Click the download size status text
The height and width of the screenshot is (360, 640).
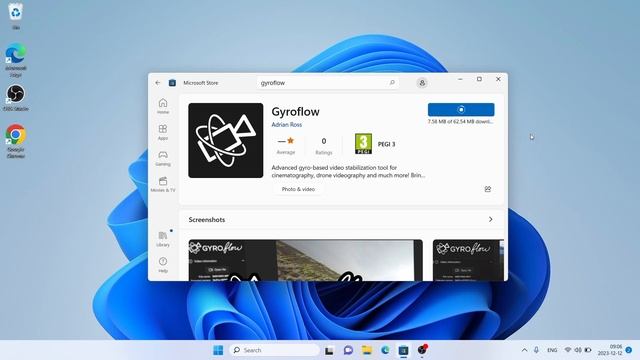[460, 122]
